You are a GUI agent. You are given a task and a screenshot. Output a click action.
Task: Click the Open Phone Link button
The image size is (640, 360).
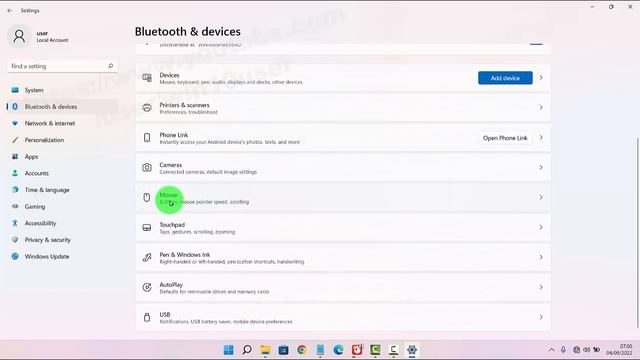(505, 138)
